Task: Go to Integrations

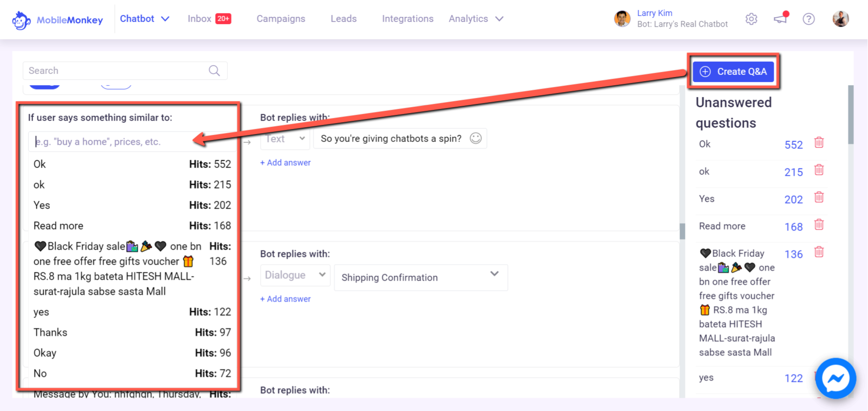Action: pyautogui.click(x=408, y=19)
